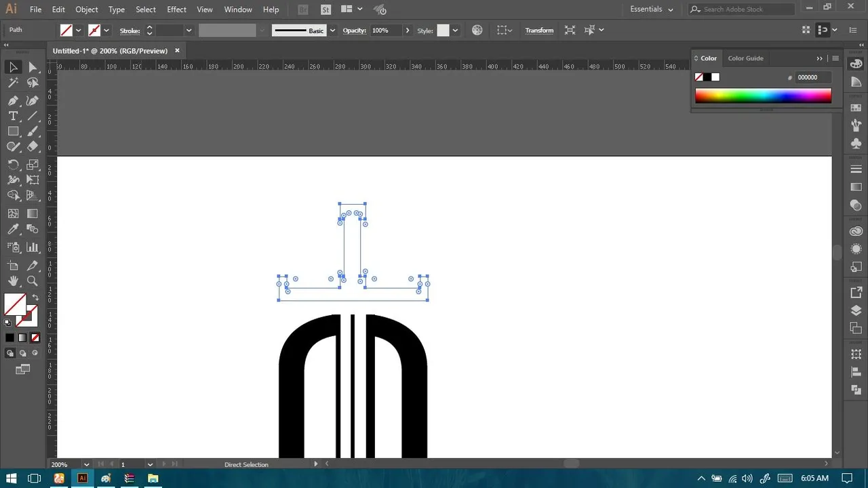Open the Window menu
The image size is (868, 488).
click(x=238, y=9)
